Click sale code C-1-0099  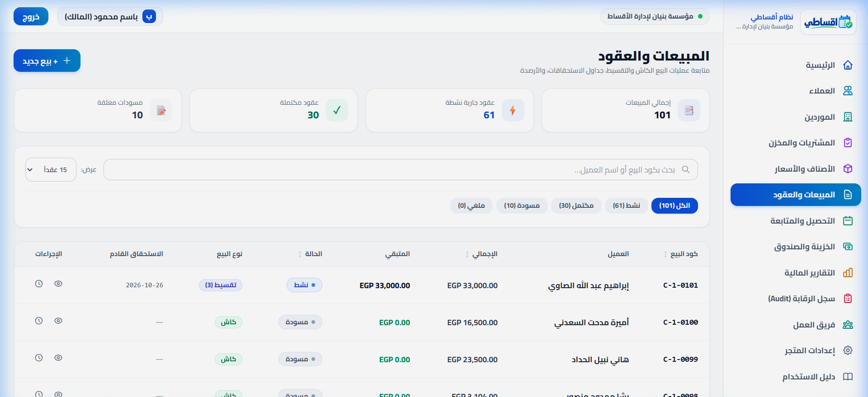[x=680, y=360]
